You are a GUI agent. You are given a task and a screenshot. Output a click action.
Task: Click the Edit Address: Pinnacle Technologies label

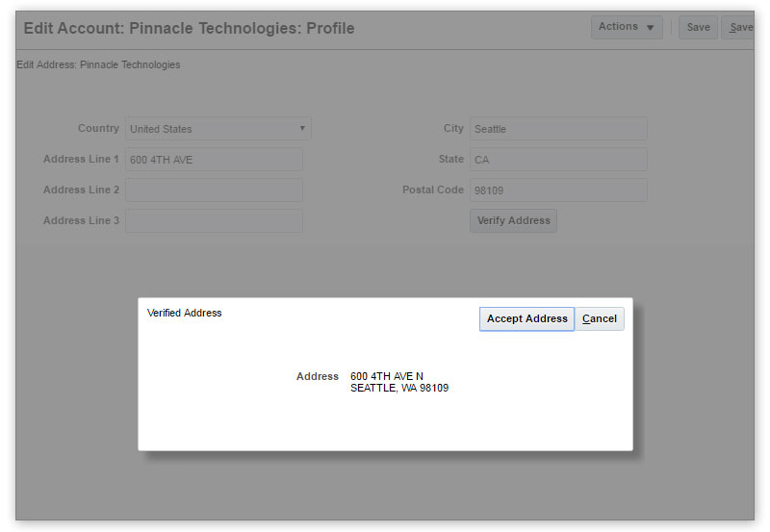(x=98, y=65)
